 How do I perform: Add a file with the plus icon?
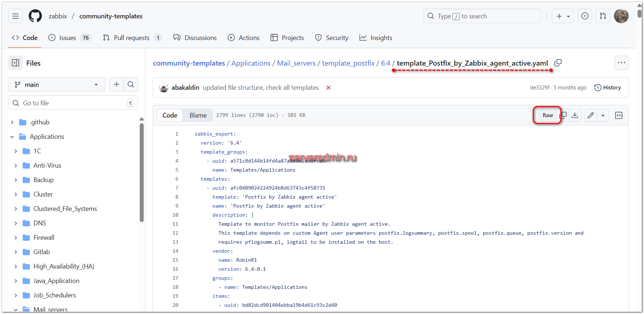click(x=116, y=84)
